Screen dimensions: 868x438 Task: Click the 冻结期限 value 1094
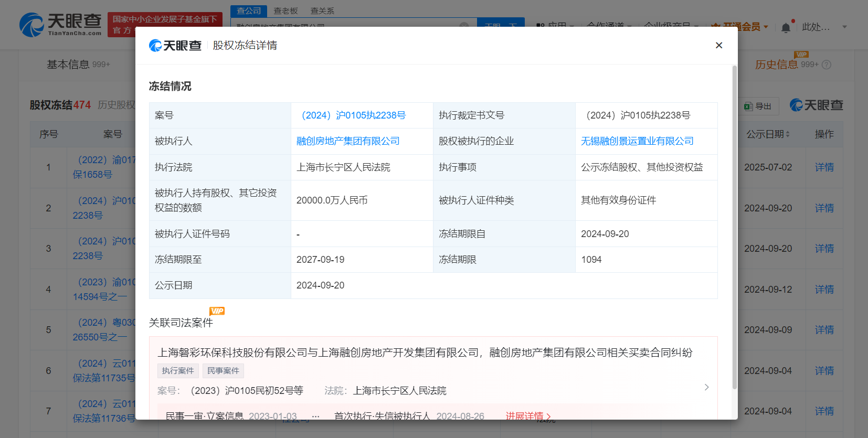tap(591, 260)
